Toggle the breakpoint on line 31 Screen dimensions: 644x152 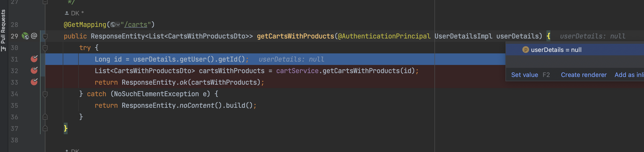tap(34, 59)
